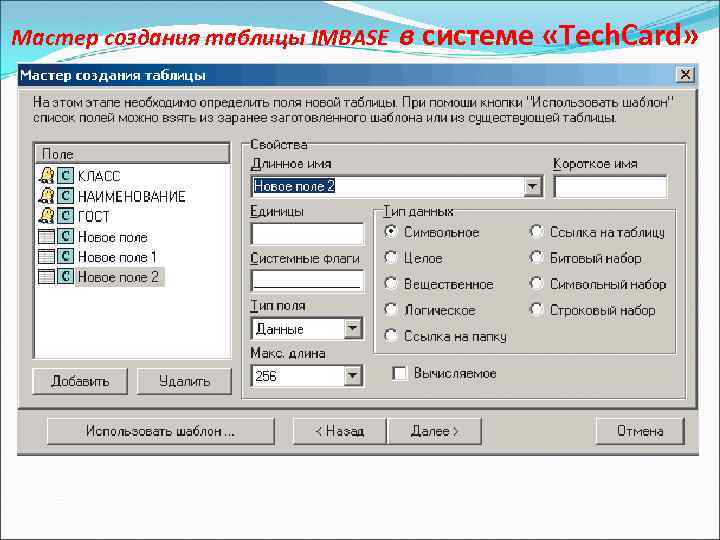Viewport: 720px width, 540px height.
Task: Open the Тип поля dropdown
Action: 353,328
